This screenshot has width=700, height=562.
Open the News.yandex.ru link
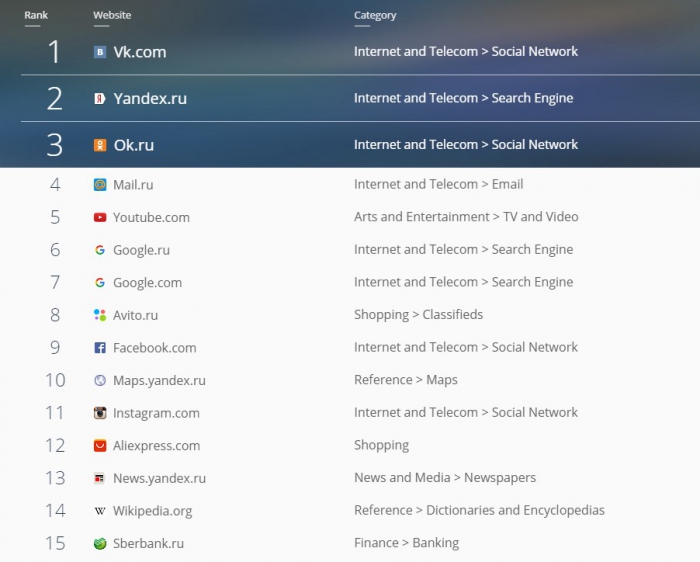[x=159, y=478]
